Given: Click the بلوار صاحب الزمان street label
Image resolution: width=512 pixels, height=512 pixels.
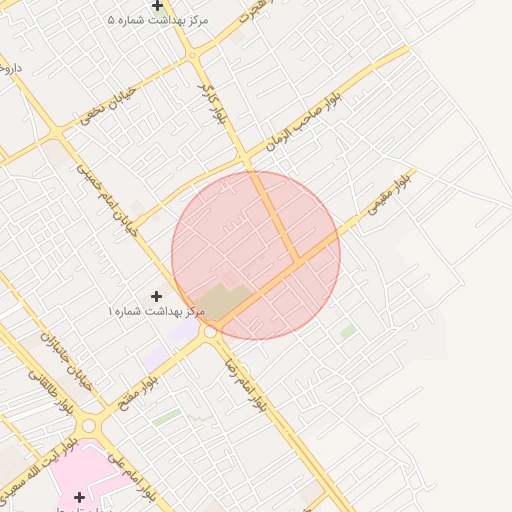Looking at the screenshot, I should 303,121.
